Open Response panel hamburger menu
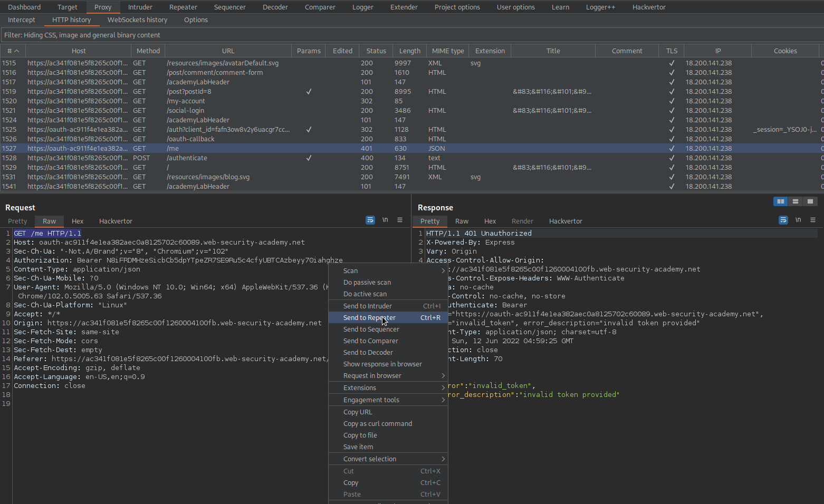824x504 pixels. (813, 220)
